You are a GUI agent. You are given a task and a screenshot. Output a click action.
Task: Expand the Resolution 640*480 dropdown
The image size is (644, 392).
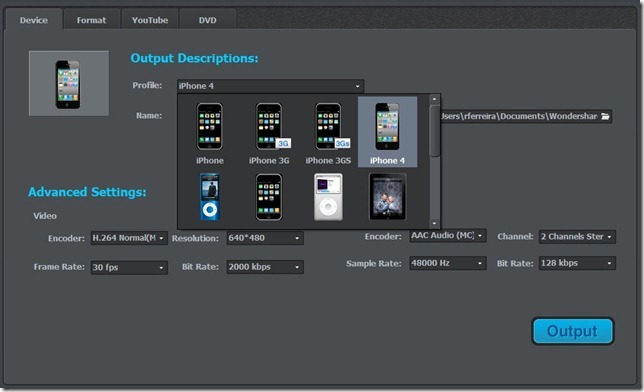pos(265,238)
